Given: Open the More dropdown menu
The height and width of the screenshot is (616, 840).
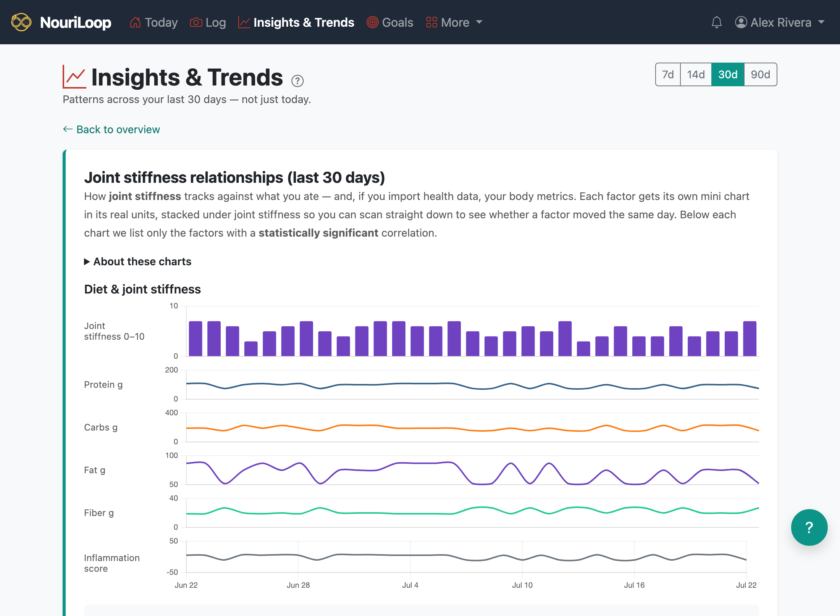Looking at the screenshot, I should pos(454,22).
